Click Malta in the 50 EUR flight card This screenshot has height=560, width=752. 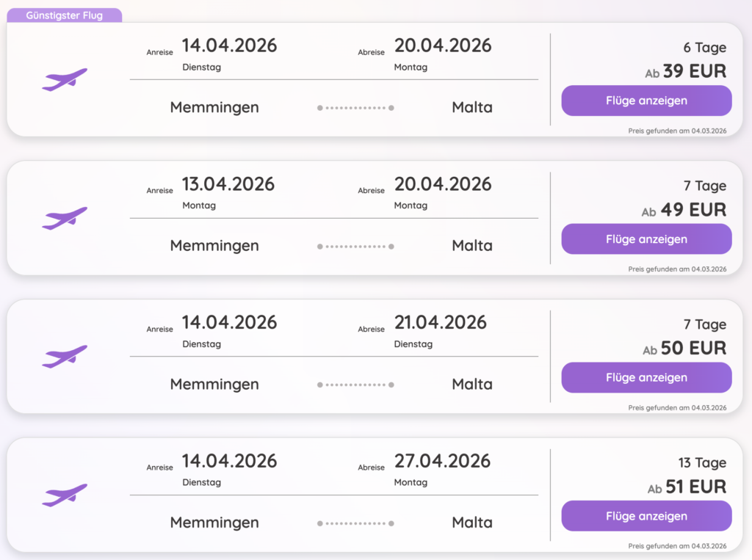tap(472, 384)
